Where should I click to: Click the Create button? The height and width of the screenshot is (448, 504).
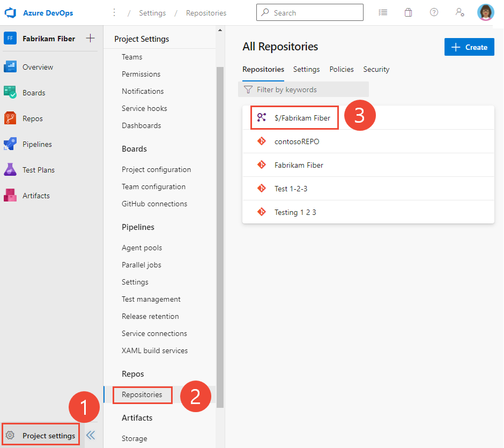469,47
